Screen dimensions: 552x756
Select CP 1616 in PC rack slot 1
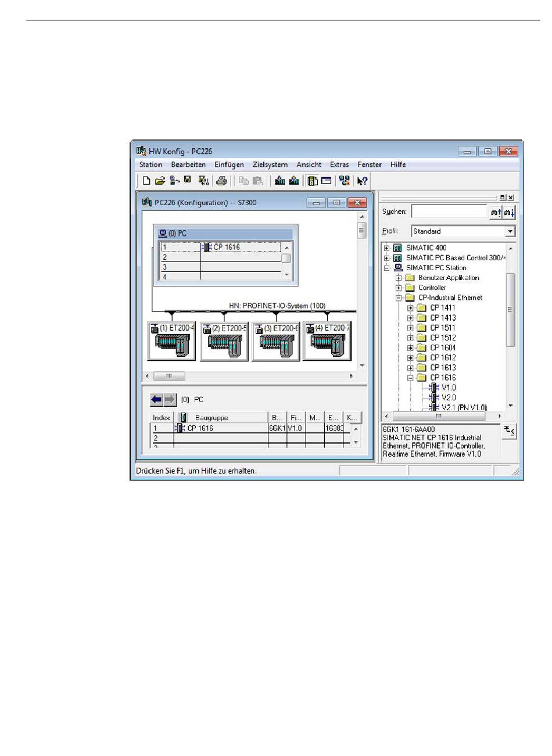(x=221, y=247)
